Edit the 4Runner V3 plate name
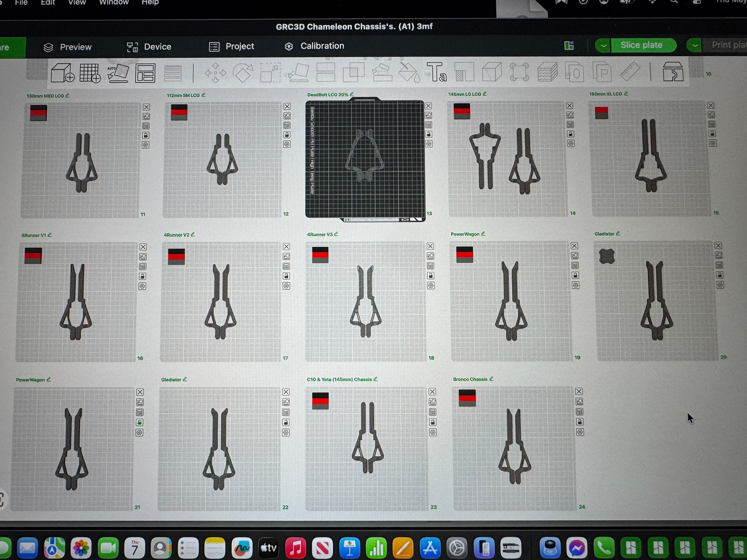 coord(336,234)
